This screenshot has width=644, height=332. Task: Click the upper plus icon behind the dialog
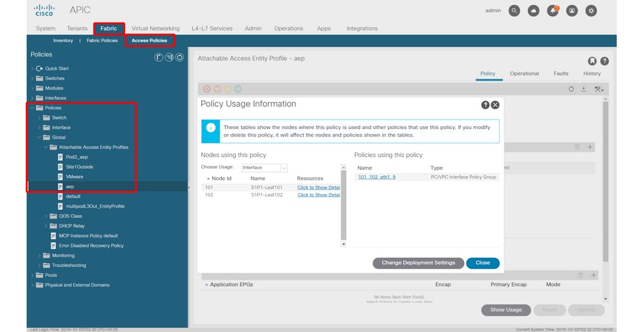click(590, 147)
